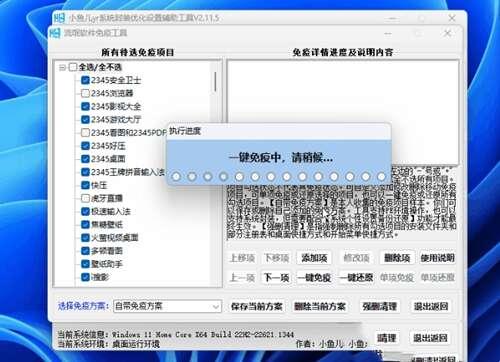Go to the next item with 下一项
Viewport: 500px width, 362px height.
coord(276,278)
